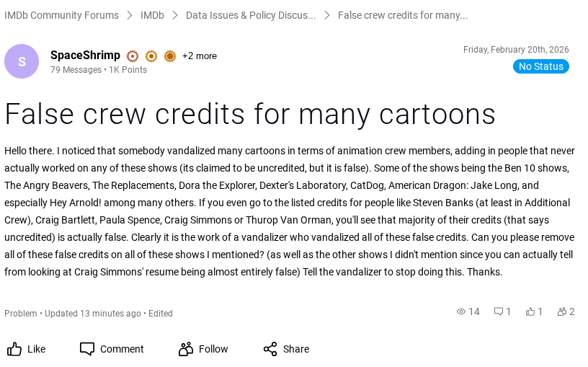Click the 'False crew credits for many...' breadcrumb
The width and height of the screenshot is (588, 367).
coord(403,15)
